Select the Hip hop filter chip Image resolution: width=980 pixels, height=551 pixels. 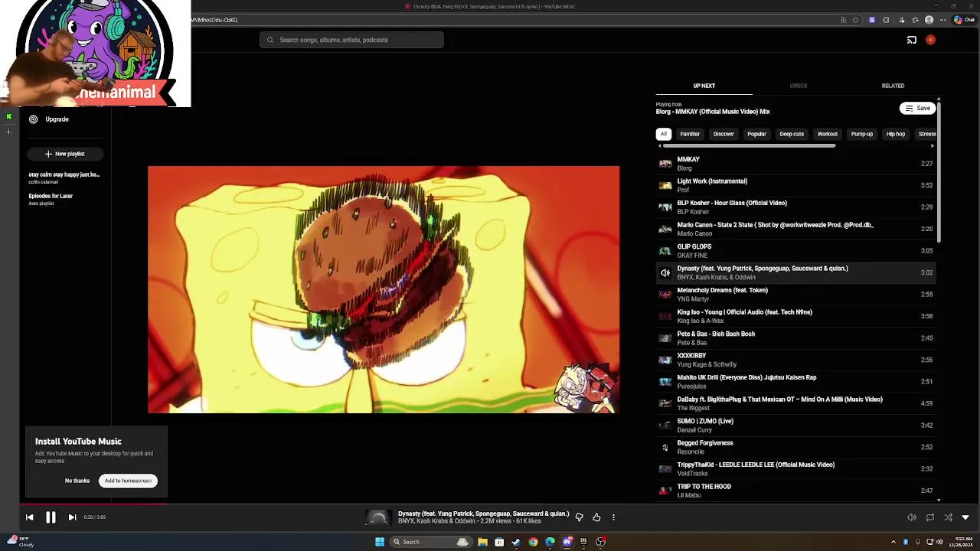tap(895, 134)
